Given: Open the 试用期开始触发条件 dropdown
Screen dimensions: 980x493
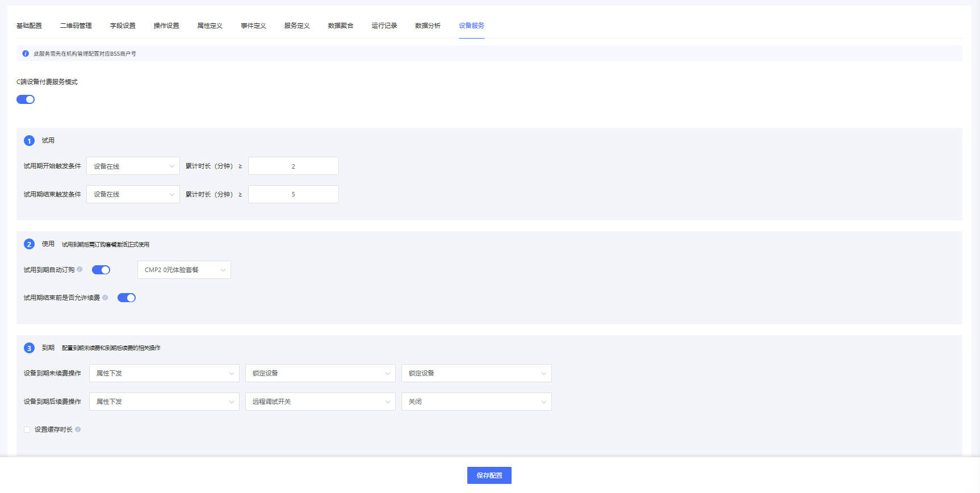Looking at the screenshot, I should 133,166.
